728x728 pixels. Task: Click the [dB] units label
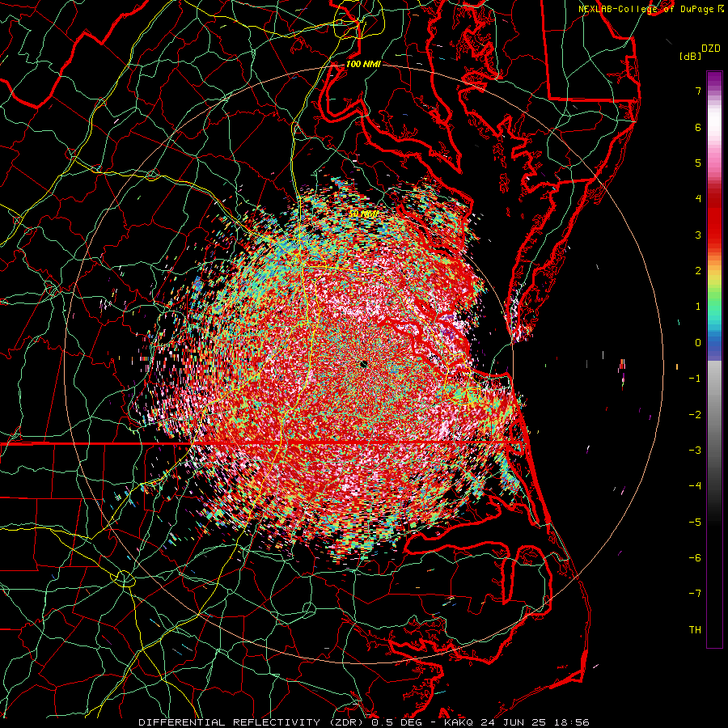(x=691, y=56)
